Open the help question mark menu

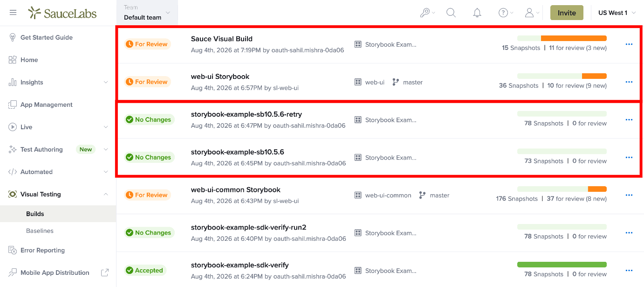[506, 13]
